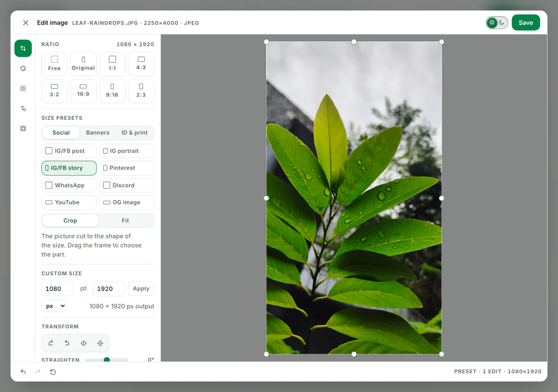This screenshot has width=558, height=392.
Task: Click the Apply custom size button
Action: coord(141,288)
